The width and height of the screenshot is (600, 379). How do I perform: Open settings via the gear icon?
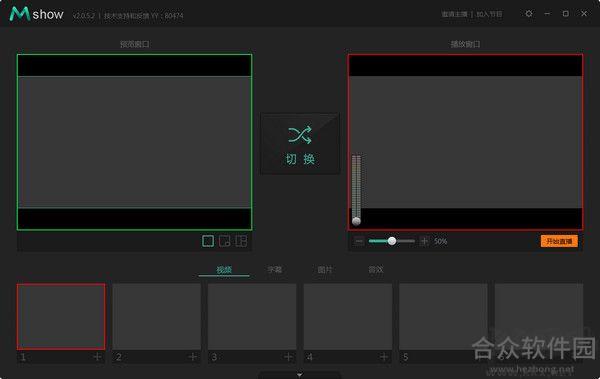click(x=529, y=14)
